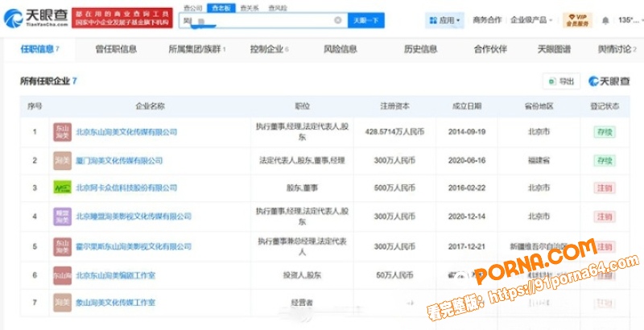Click the 企业名称 column header
This screenshot has width=644, height=330.
click(150, 106)
